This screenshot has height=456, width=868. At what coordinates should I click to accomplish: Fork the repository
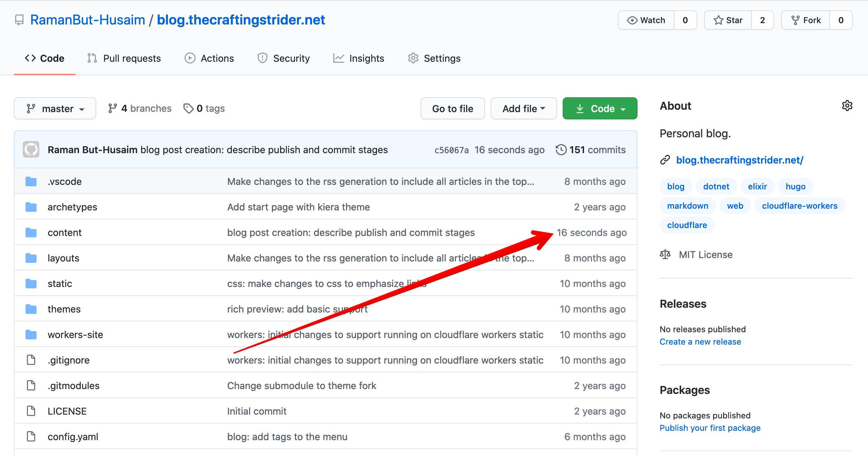tap(806, 20)
